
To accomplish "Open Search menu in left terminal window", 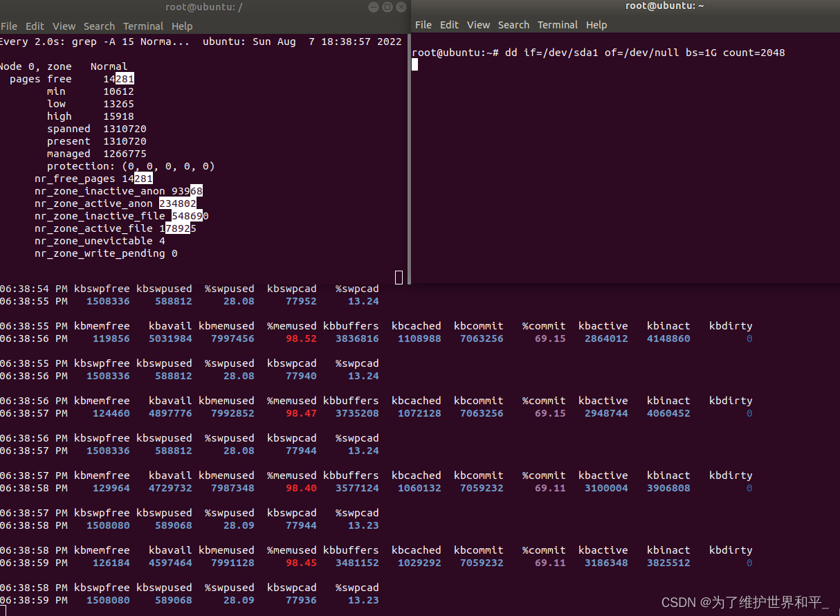I will [x=99, y=26].
